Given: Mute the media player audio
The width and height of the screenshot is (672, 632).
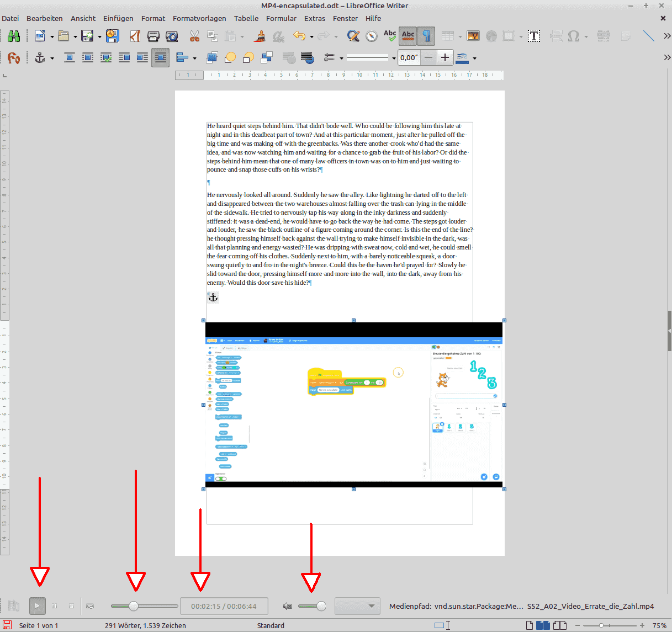Looking at the screenshot, I should 287,606.
